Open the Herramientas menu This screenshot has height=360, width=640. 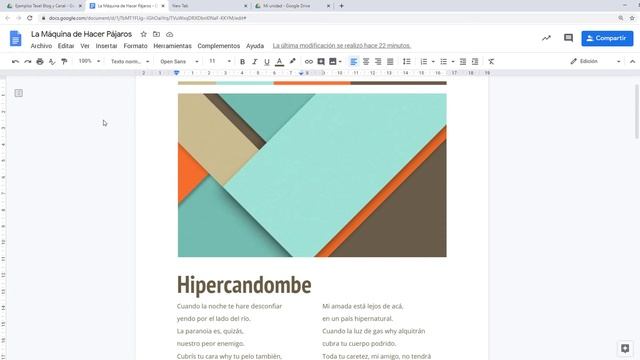click(172, 46)
